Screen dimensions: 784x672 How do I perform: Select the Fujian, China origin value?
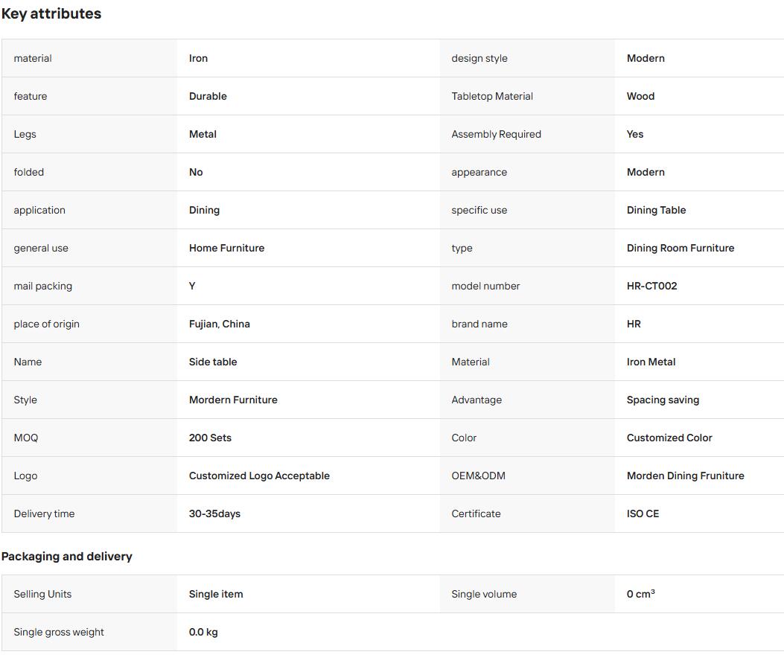click(220, 324)
